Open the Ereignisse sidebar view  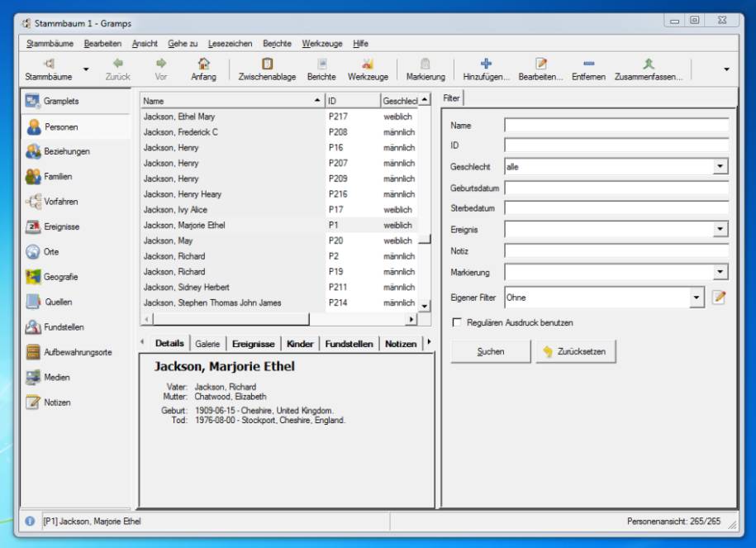(61, 226)
